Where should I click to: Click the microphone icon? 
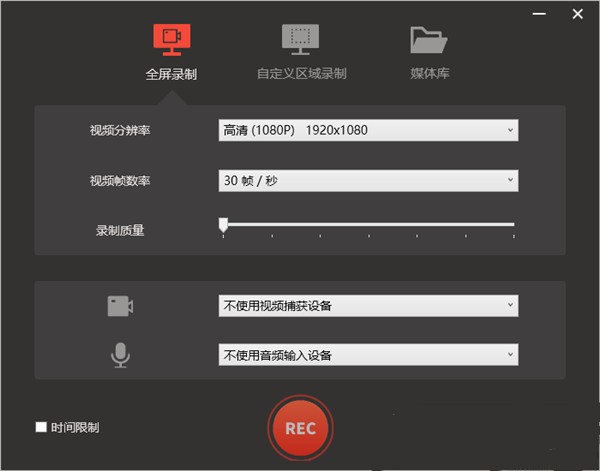pyautogui.click(x=120, y=355)
